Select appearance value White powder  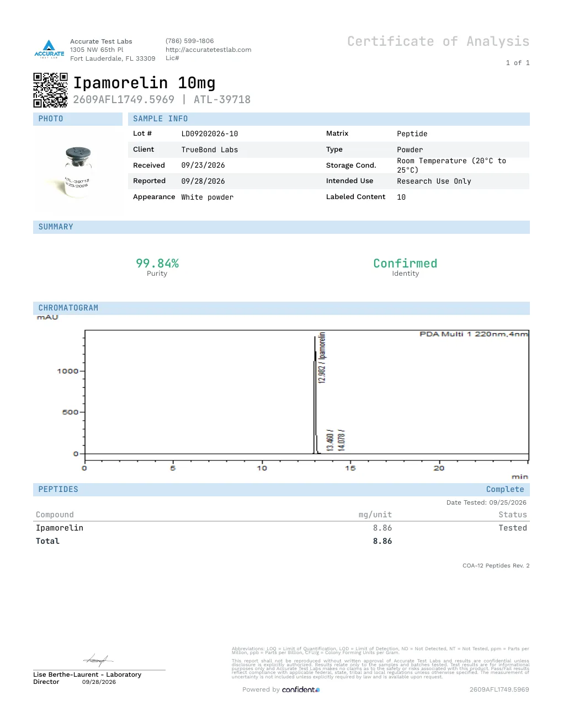(208, 197)
